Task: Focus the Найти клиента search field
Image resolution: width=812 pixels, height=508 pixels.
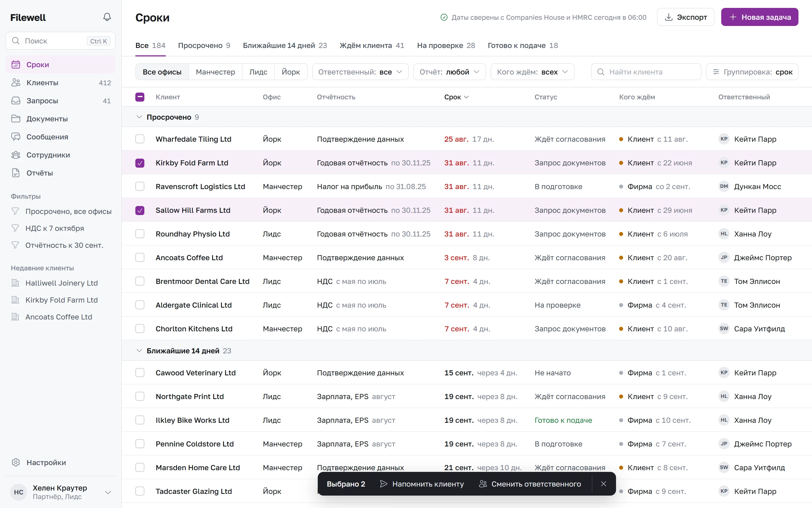Action: [646, 72]
